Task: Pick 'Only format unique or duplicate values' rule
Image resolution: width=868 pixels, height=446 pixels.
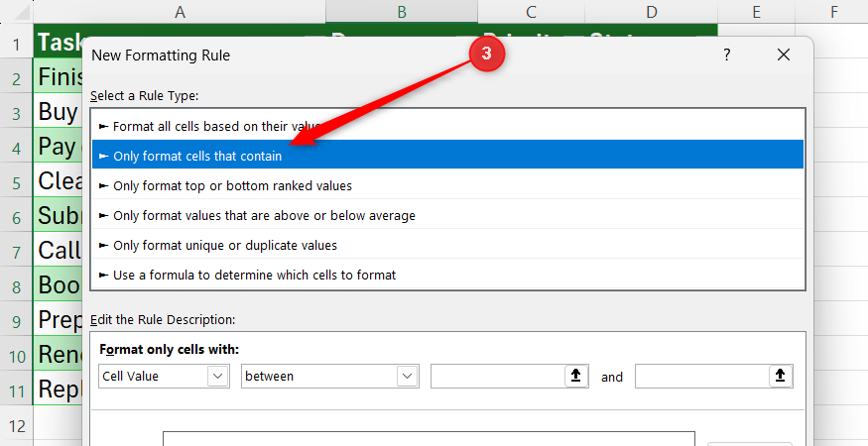Action: 447,245
